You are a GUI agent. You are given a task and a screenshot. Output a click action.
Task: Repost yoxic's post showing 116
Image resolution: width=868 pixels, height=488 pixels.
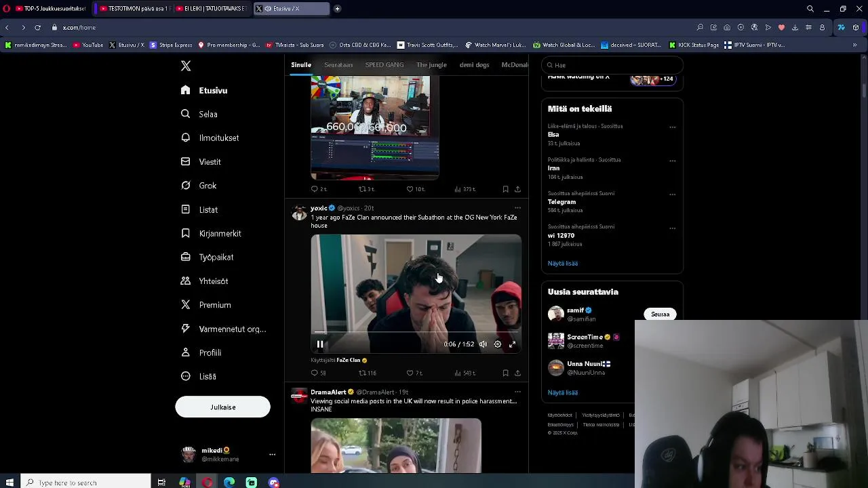coord(367,373)
